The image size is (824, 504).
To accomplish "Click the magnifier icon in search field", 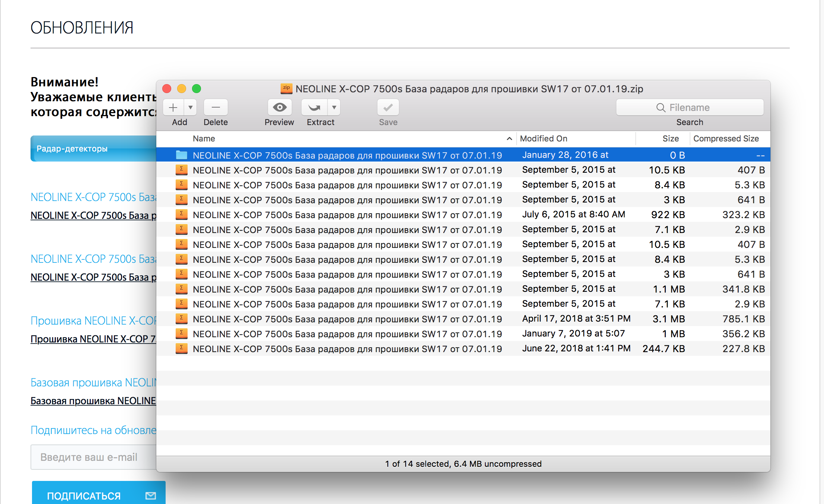I will coord(661,108).
